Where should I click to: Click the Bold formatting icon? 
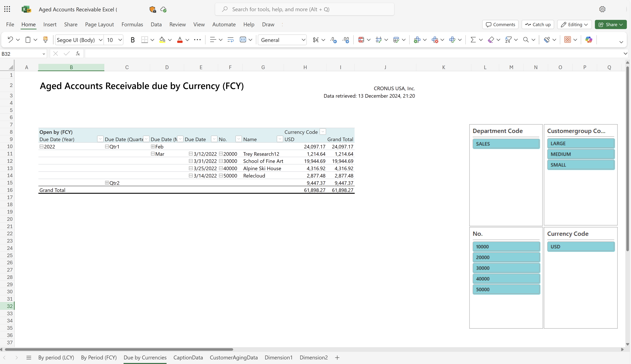coord(133,39)
